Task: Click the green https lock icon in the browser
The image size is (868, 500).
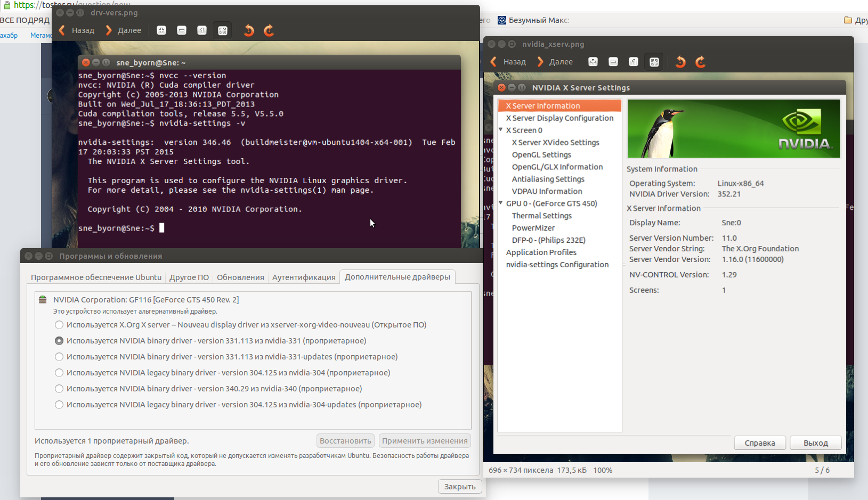Action: tap(6, 5)
